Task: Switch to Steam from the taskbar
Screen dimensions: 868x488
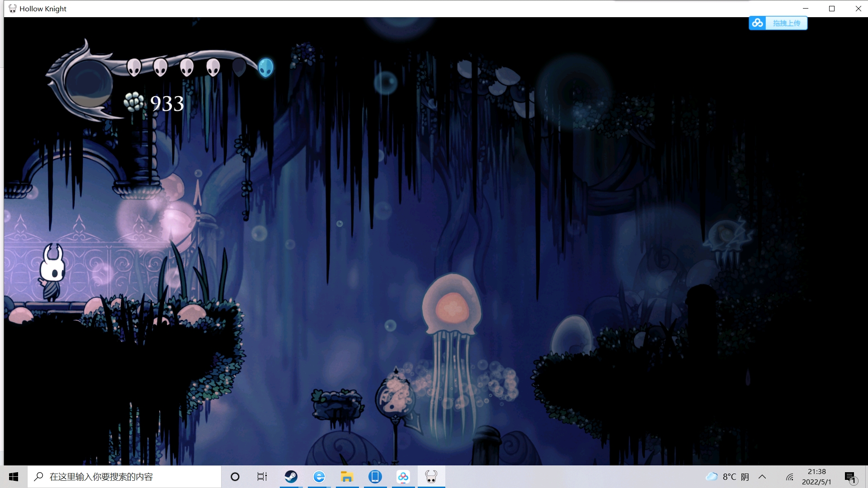Action: [291, 477]
